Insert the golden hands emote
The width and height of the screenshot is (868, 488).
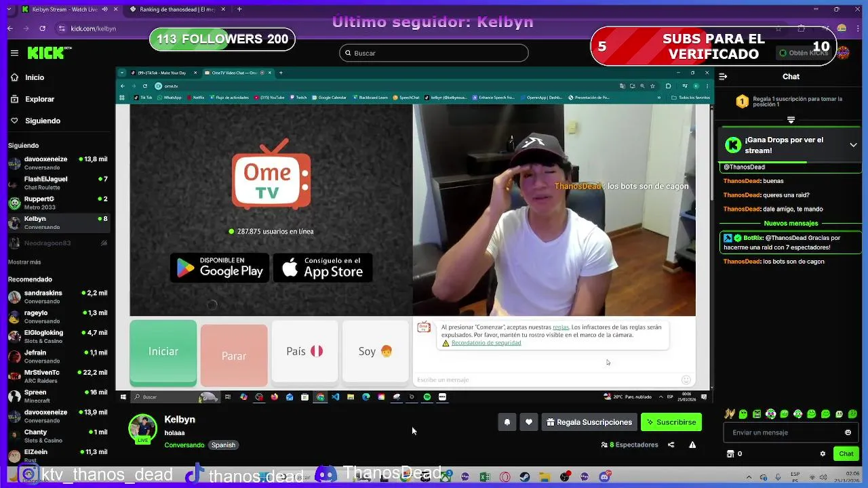pyautogui.click(x=730, y=414)
